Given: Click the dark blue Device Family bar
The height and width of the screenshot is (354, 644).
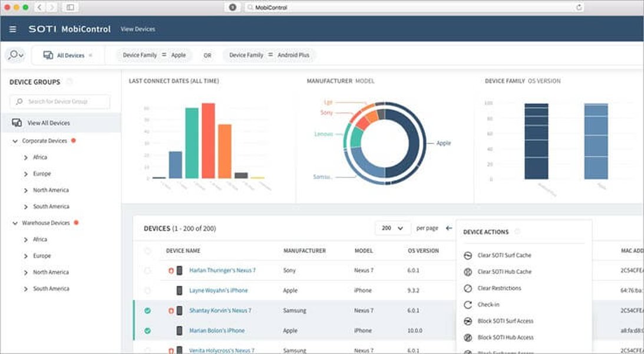Looking at the screenshot, I should pyautogui.click(x=536, y=141).
